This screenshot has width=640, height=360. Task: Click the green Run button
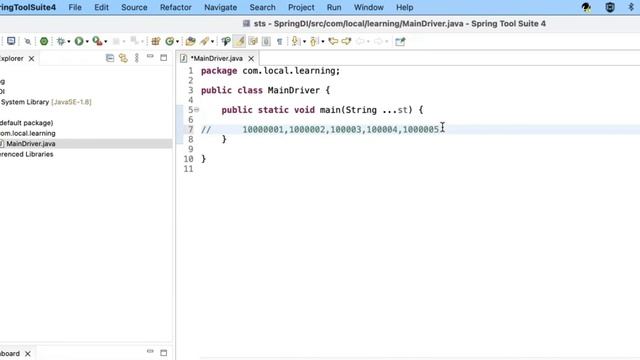click(x=79, y=41)
